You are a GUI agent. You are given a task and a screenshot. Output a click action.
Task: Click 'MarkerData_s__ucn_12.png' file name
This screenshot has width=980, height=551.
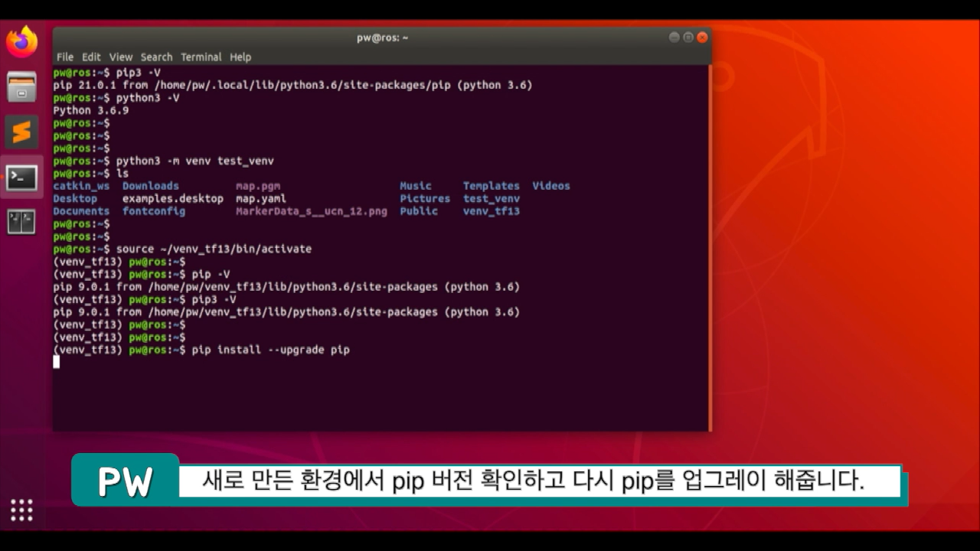click(312, 211)
